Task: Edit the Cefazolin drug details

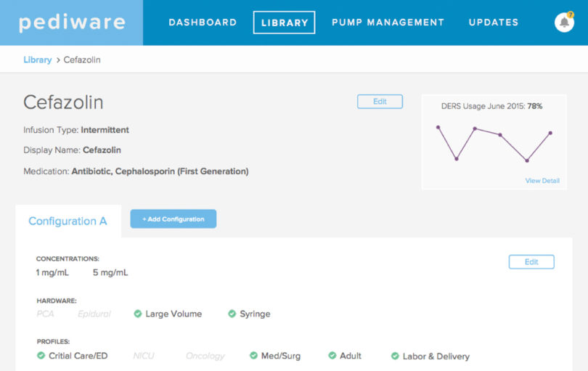Action: click(380, 102)
